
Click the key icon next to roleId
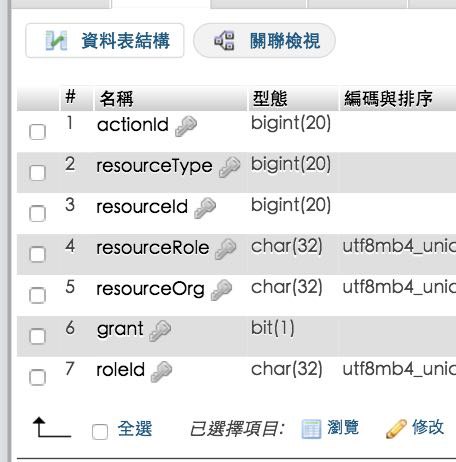click(x=161, y=372)
